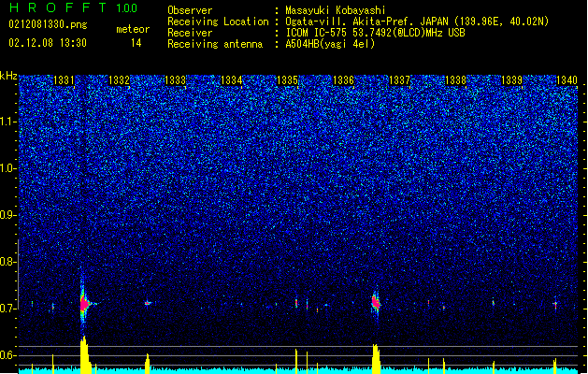The width and height of the screenshot is (588, 374).
Task: Click the strong meteor echo after 1331
Action: tap(84, 303)
